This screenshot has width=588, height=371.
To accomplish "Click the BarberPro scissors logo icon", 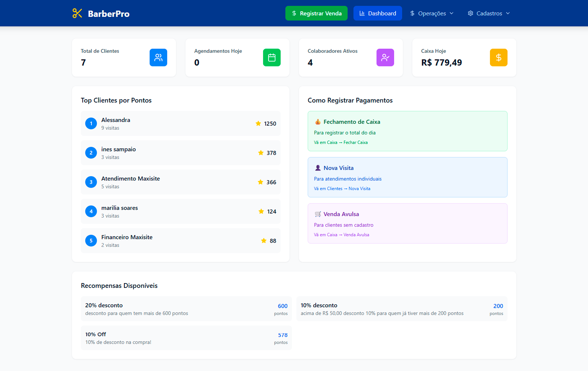I will 77,13.
